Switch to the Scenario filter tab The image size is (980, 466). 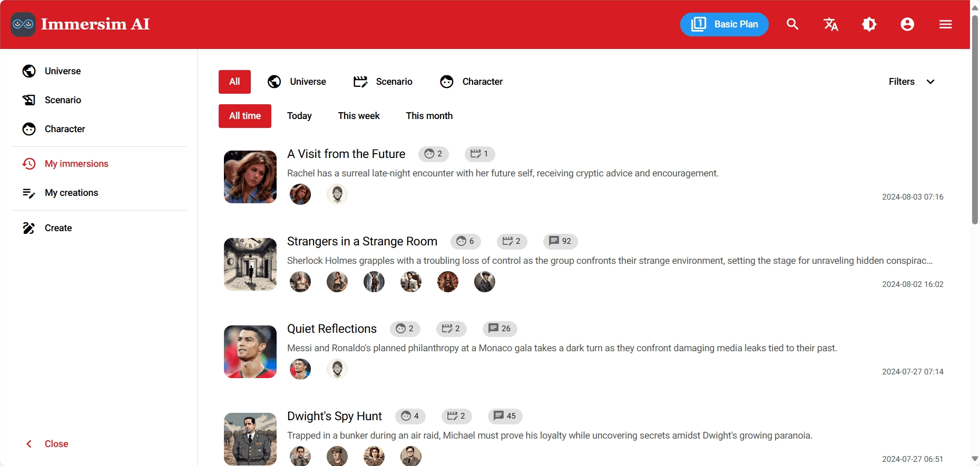click(x=383, y=82)
